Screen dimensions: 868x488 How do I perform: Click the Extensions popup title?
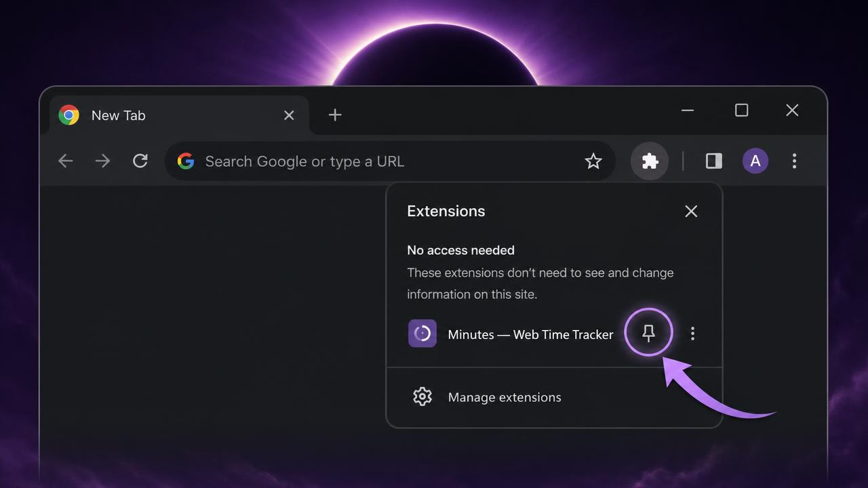(x=446, y=211)
